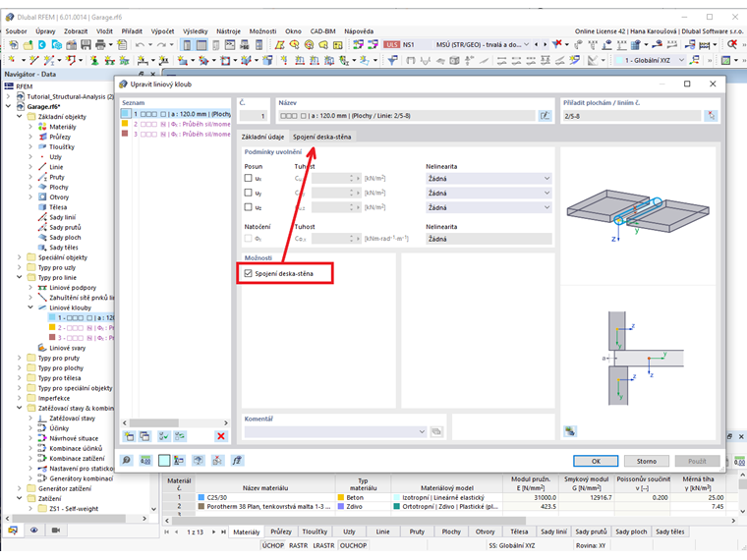Screen dimensions: 747x560
Task: Delete selected hinge with red X icon
Action: click(x=221, y=436)
